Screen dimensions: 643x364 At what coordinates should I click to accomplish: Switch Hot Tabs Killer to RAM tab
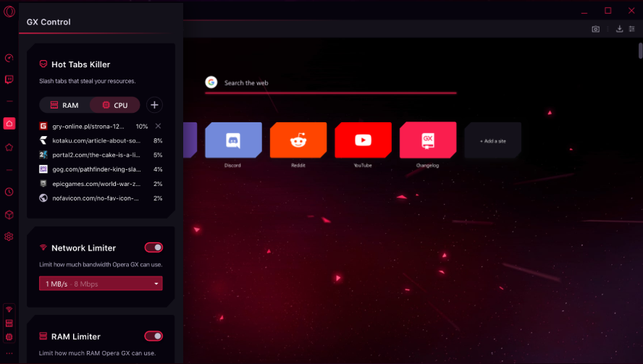[64, 106]
